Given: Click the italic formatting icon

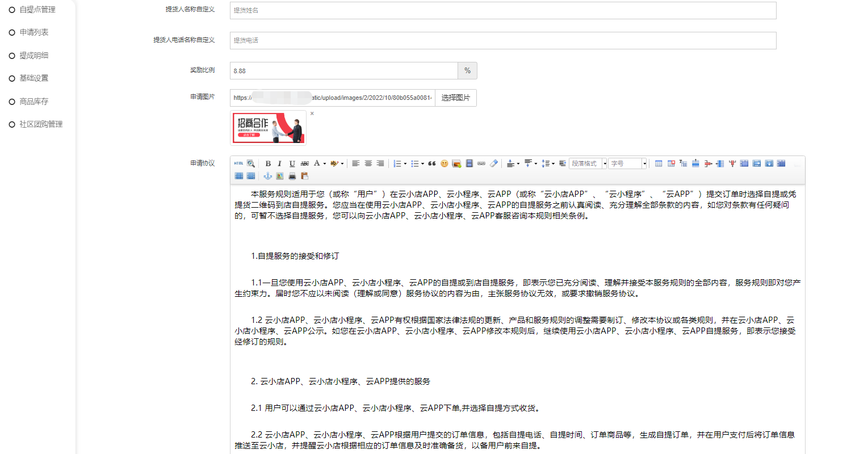Looking at the screenshot, I should click(279, 163).
